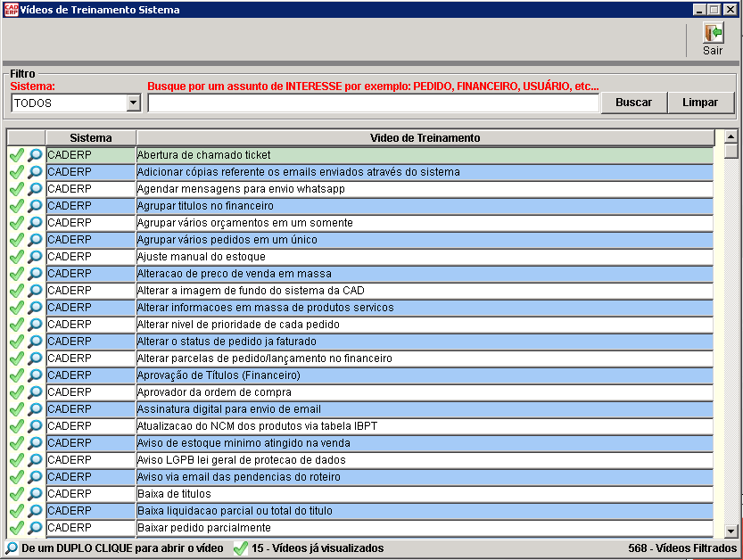Select Agendar mensagens para envio whatsapp
The width and height of the screenshot is (743, 560).
tap(425, 189)
